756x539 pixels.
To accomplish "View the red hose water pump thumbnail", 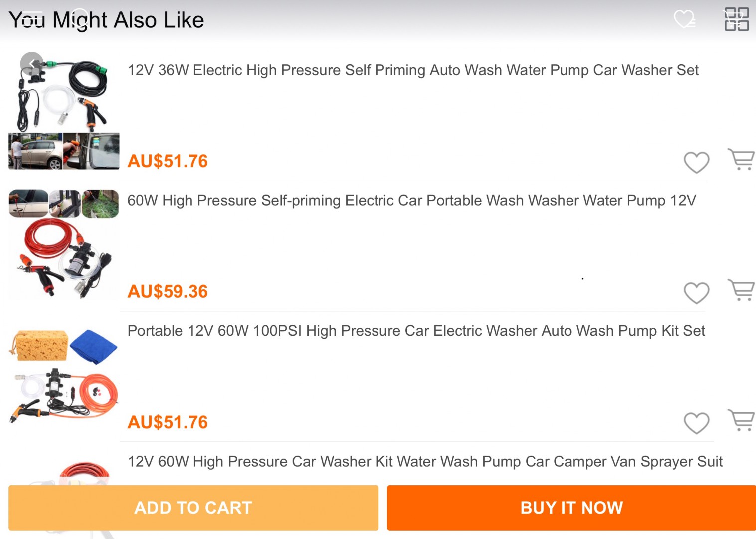I will point(64,245).
